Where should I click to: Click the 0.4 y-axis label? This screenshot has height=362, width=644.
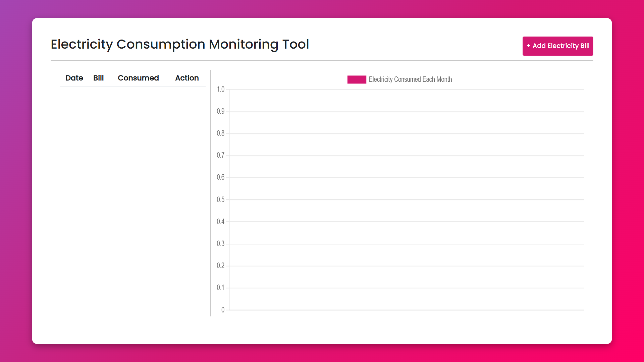click(x=220, y=222)
